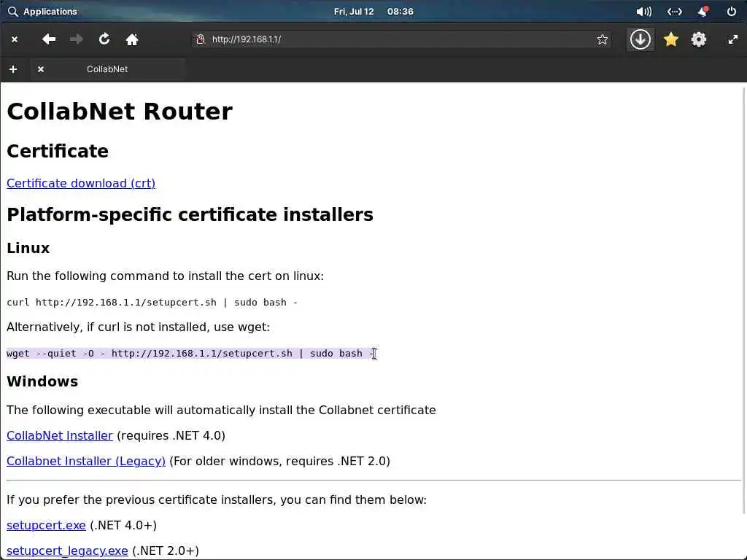This screenshot has height=560, width=747.
Task: Select the CollabNet tab
Action: click(107, 69)
